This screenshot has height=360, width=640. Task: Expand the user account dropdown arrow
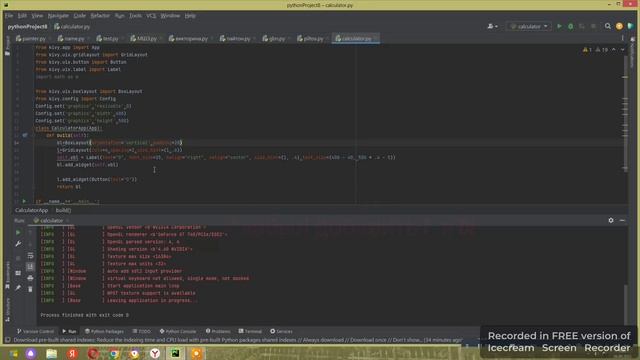[x=496, y=27]
